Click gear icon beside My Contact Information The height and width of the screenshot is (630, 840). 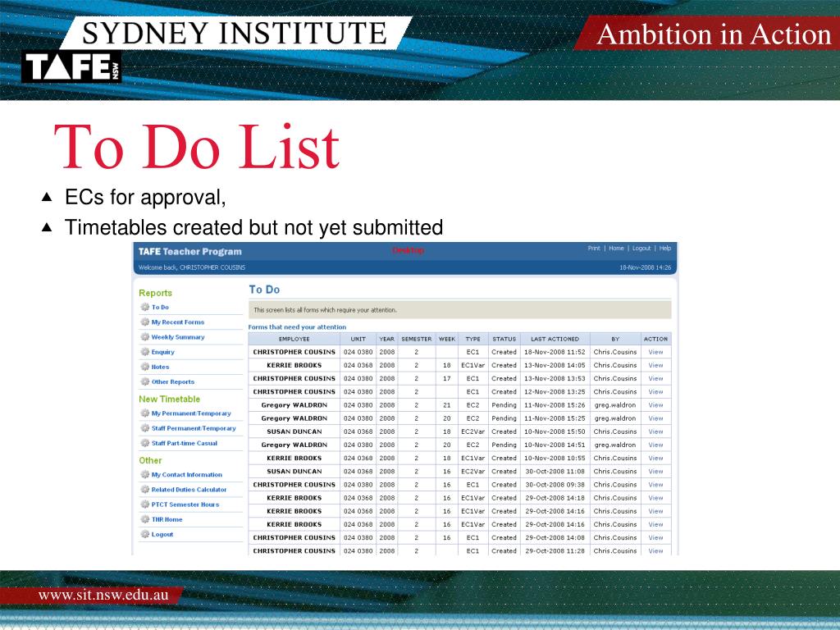coord(144,475)
